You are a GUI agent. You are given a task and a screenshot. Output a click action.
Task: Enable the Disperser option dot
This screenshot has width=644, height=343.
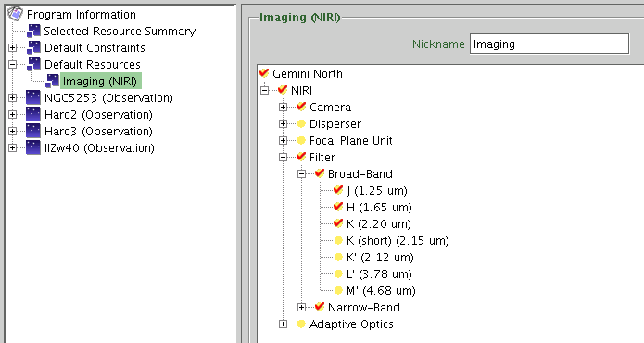click(x=301, y=123)
